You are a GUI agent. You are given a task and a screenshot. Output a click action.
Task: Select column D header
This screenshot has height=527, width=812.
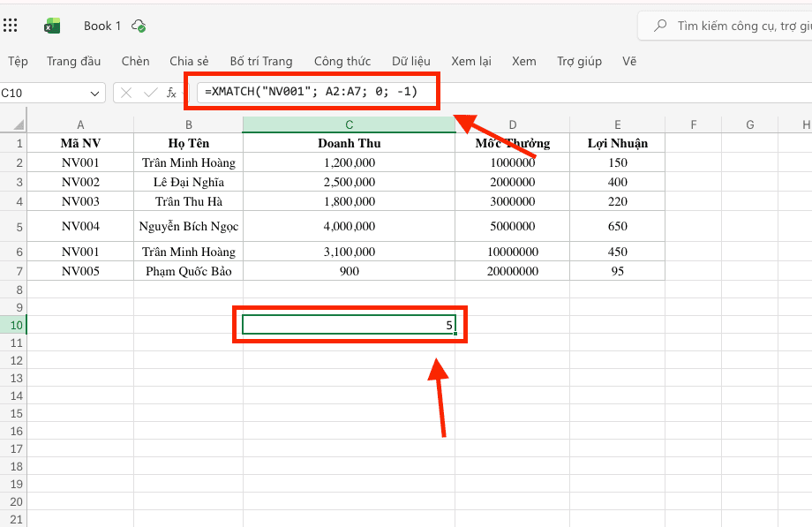pyautogui.click(x=513, y=124)
